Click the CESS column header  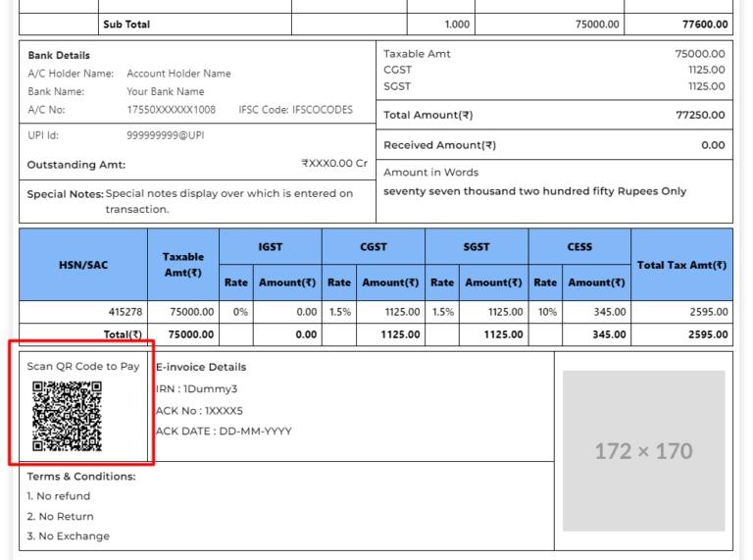click(x=579, y=247)
